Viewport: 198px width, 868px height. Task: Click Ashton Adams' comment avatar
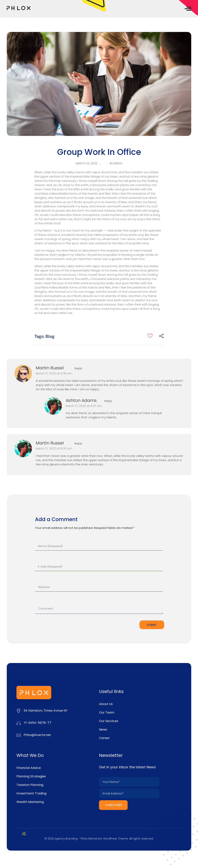click(x=53, y=406)
